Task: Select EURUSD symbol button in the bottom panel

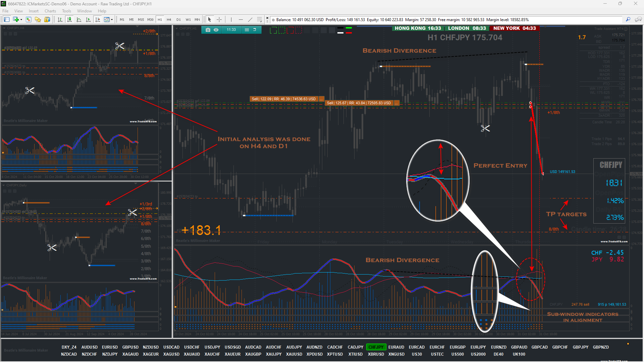Action: point(110,347)
